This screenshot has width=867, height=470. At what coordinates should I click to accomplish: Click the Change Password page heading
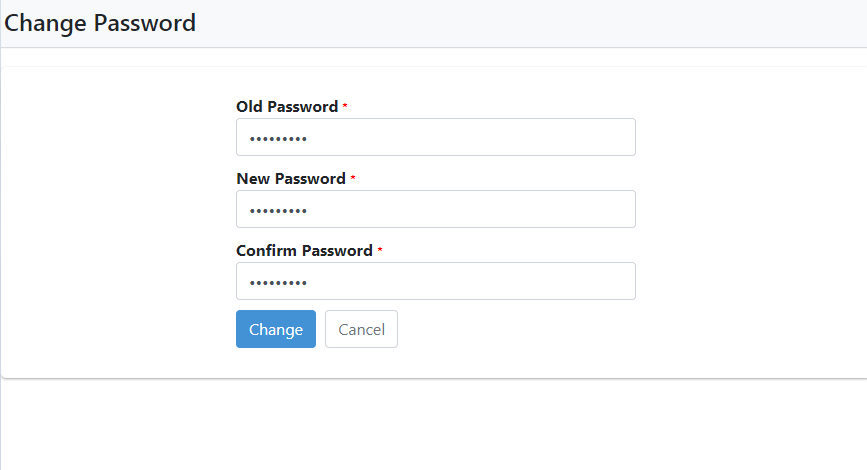[x=100, y=23]
